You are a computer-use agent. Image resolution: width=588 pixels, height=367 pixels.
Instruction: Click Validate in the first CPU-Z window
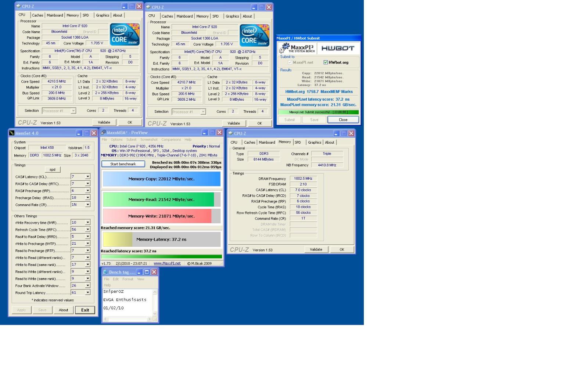[104, 122]
